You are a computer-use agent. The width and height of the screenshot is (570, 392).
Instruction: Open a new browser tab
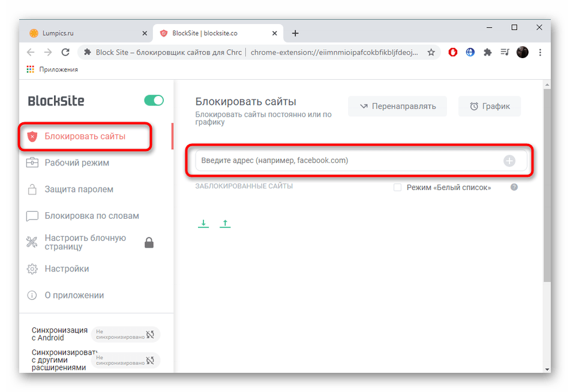(x=295, y=34)
